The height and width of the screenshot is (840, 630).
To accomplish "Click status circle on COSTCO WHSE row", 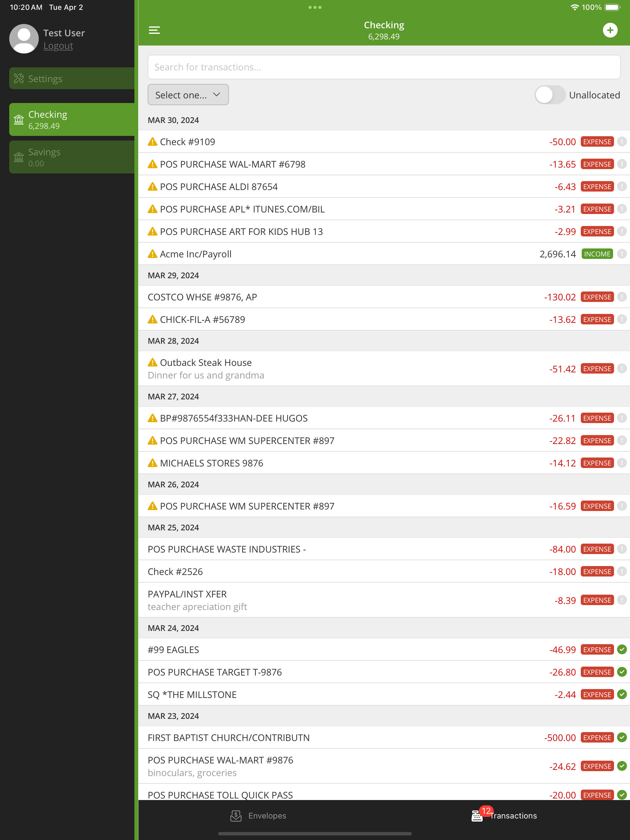I will click(622, 297).
